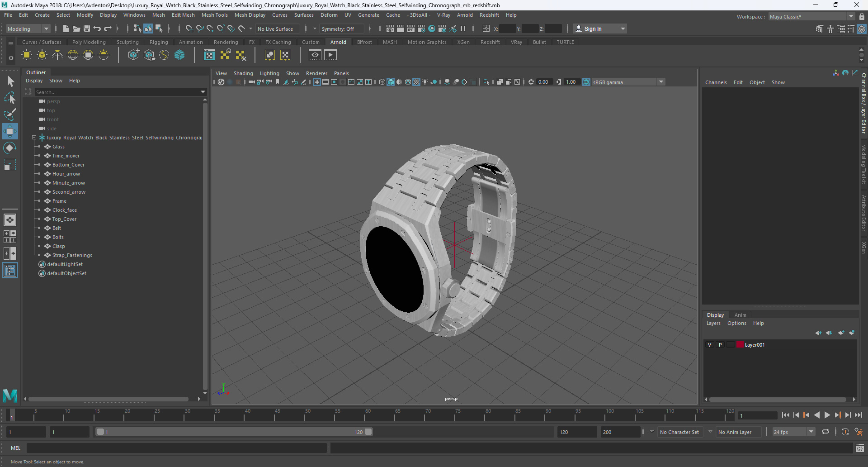
Task: Select the Strap_Fastenings node in Outliner
Action: point(72,255)
